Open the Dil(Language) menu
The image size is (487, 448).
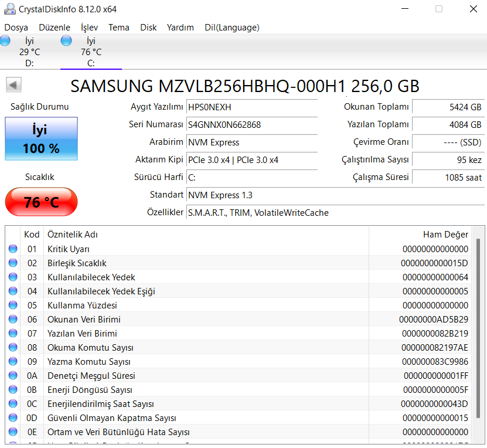click(232, 28)
